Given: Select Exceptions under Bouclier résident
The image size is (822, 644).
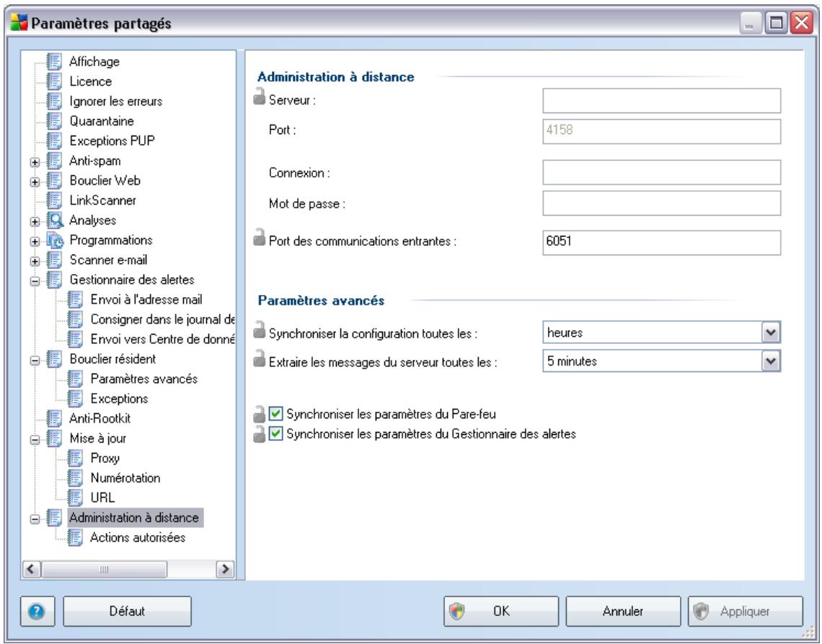Looking at the screenshot, I should click(x=119, y=399).
